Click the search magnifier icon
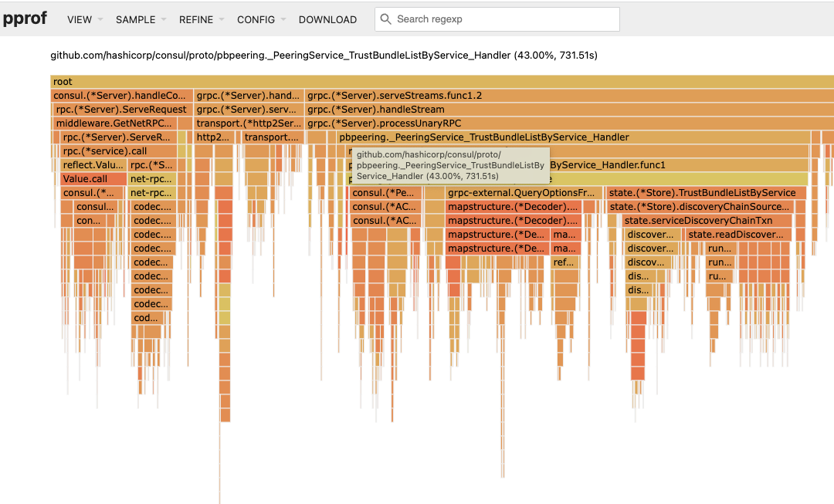Screen dimensions: 834x504 [x=386, y=19]
